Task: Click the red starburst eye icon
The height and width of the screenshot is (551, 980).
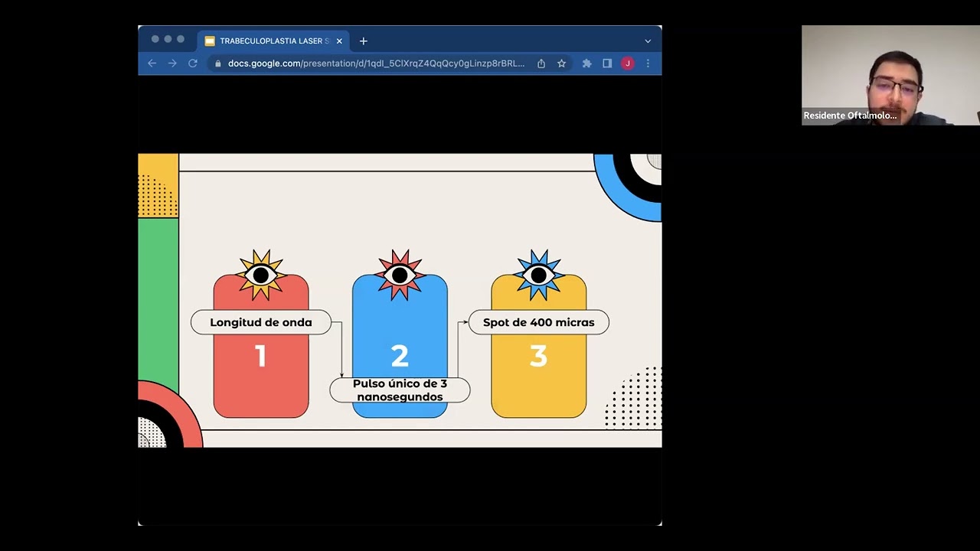Action: pos(400,275)
